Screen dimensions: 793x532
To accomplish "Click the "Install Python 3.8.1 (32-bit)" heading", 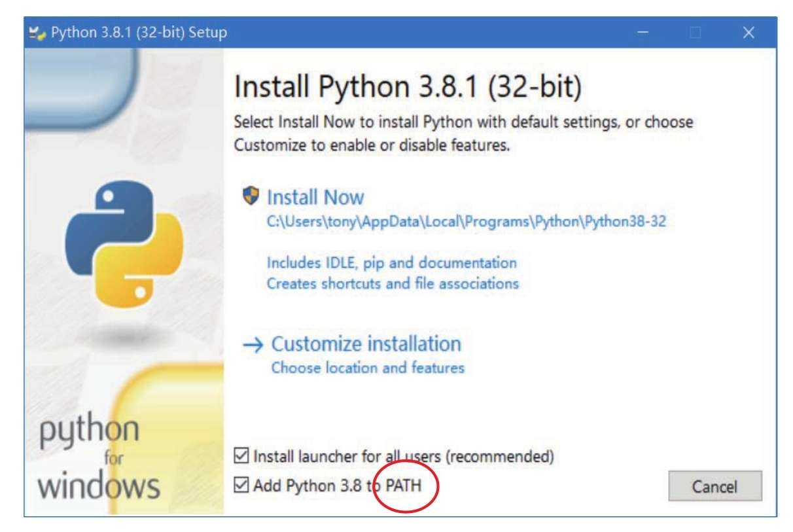I will (x=408, y=88).
